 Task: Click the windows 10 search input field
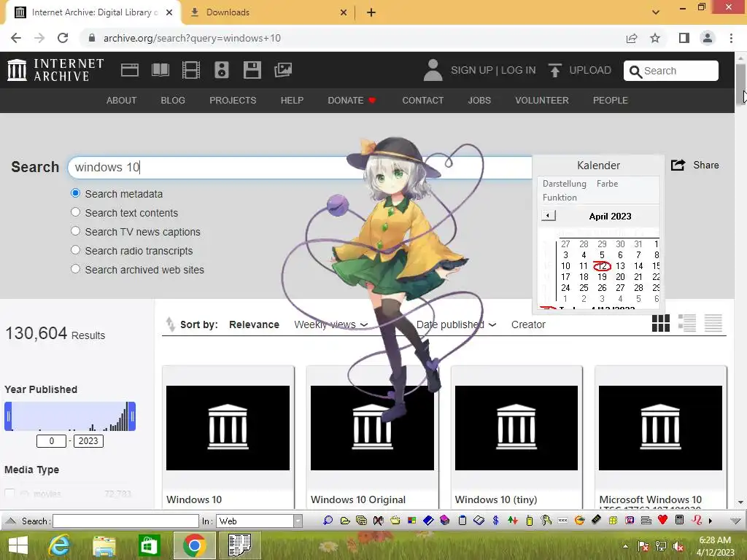coord(299,167)
